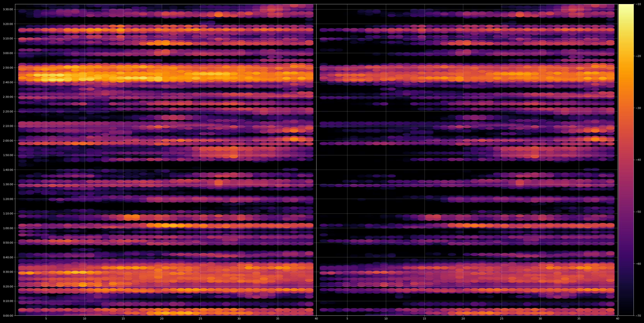Click the 2:30:00 time axis label

(8, 97)
